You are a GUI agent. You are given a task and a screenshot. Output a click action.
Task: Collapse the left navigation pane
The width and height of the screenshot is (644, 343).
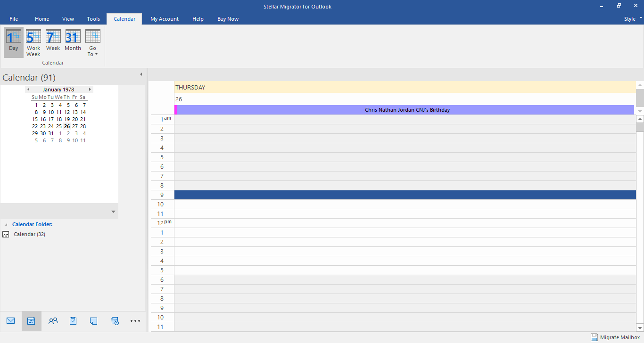coord(140,74)
